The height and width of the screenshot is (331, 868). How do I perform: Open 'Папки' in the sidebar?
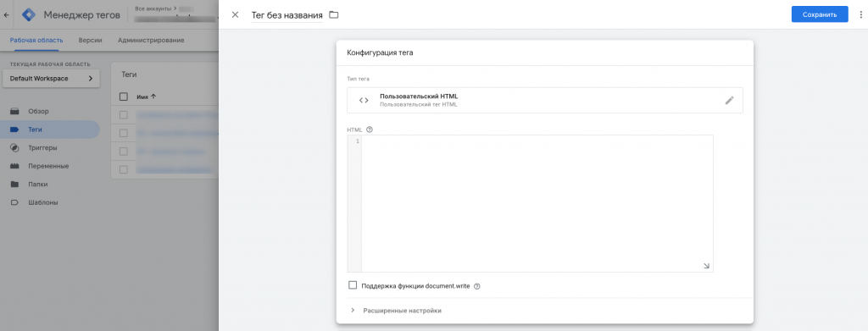click(x=37, y=184)
